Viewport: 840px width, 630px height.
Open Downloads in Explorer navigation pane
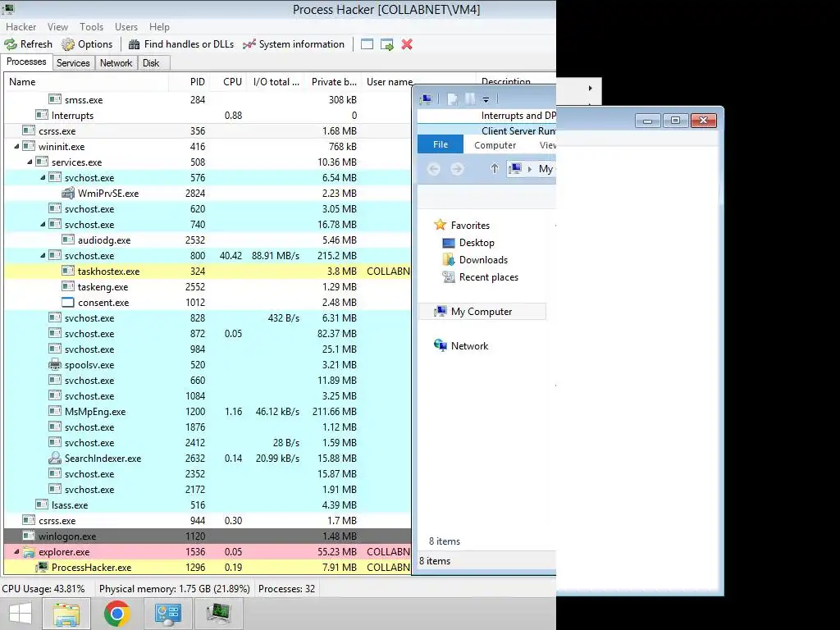click(x=483, y=260)
